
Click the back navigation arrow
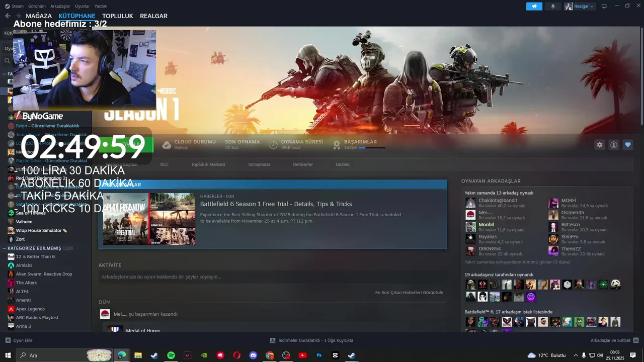pos(8,16)
